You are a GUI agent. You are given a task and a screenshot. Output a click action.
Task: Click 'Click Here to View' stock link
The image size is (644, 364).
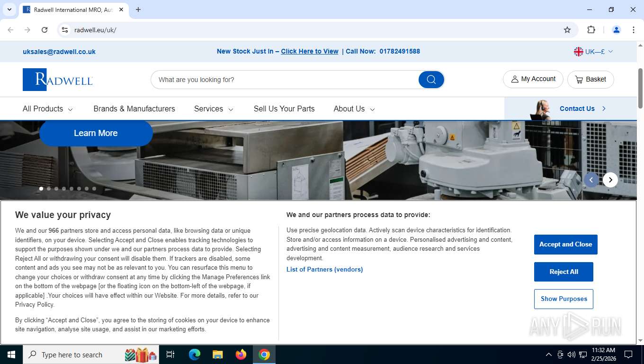click(310, 51)
